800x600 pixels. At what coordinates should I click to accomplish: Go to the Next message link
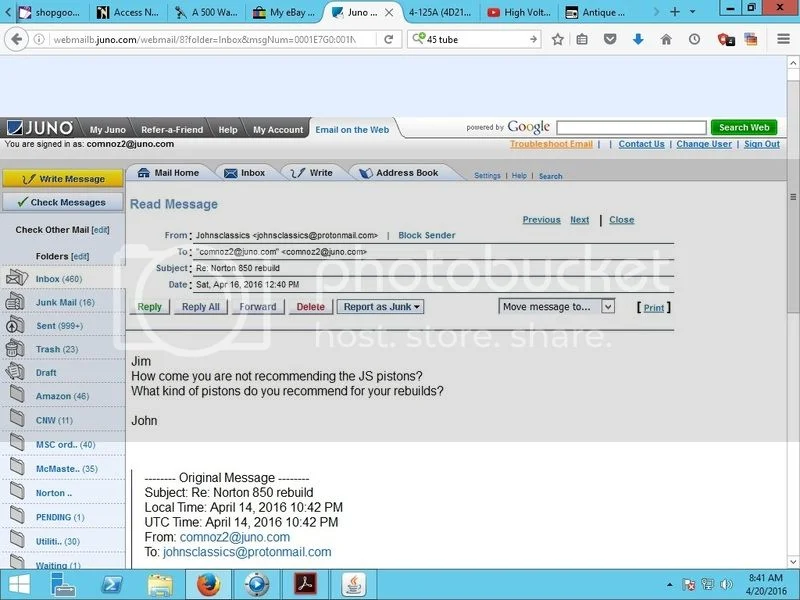(579, 220)
